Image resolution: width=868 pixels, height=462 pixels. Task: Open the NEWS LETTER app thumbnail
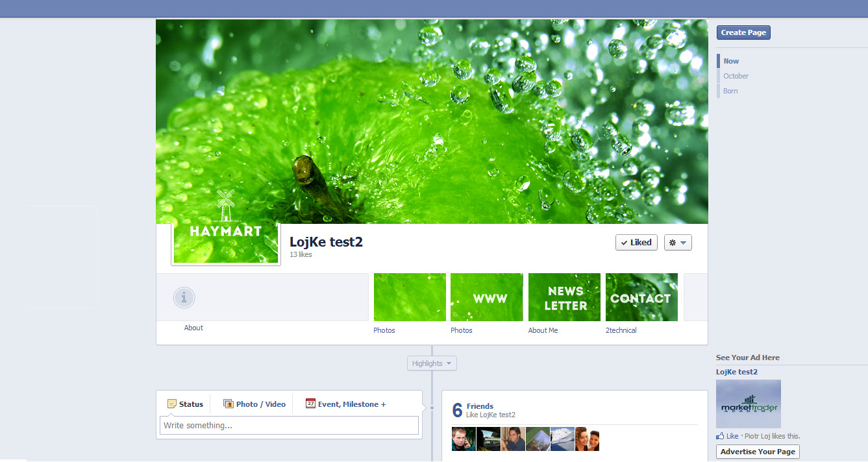pos(564,297)
